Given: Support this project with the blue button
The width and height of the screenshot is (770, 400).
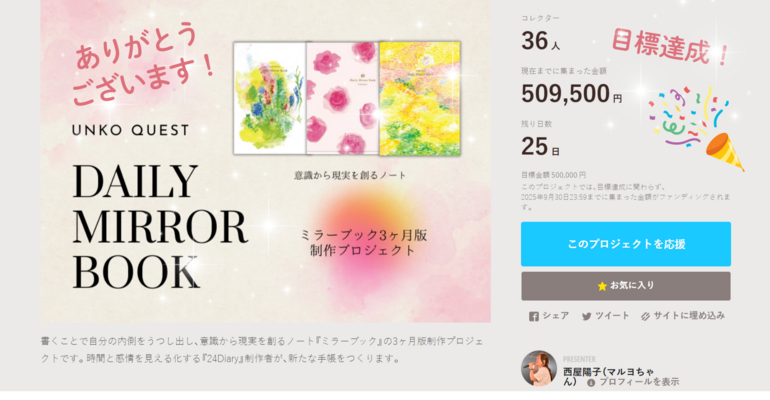Looking at the screenshot, I should tap(626, 244).
